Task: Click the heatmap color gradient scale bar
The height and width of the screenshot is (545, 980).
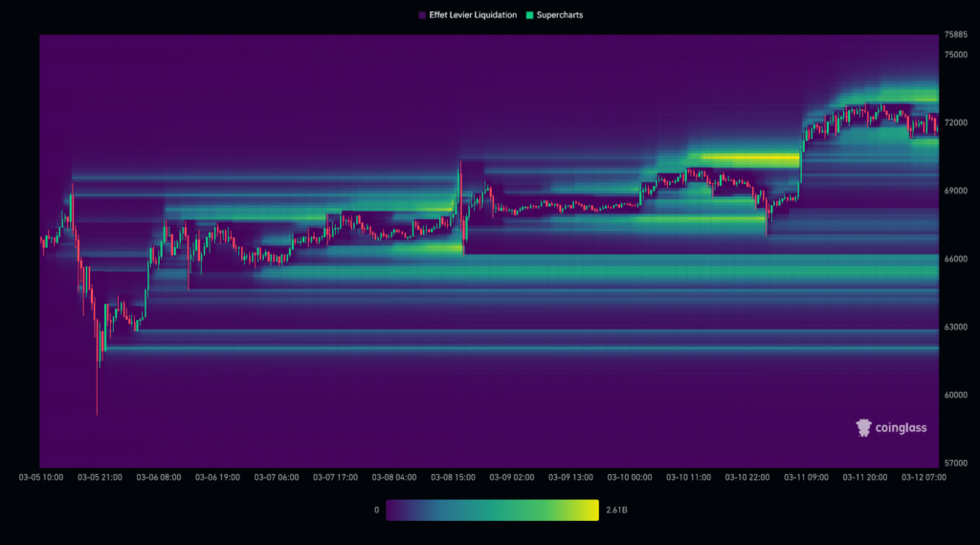Action: pos(492,510)
